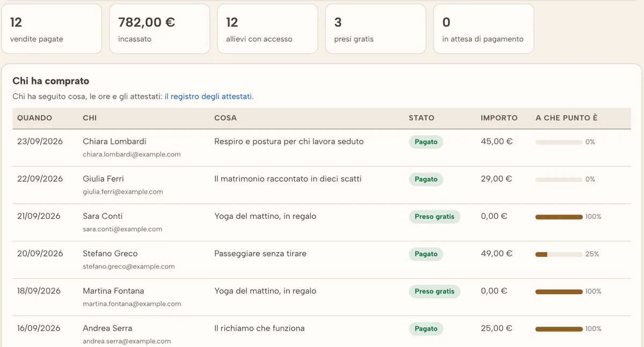Click the date 18/09/2026
Image resolution: width=644 pixels, height=347 pixels.
point(39,291)
